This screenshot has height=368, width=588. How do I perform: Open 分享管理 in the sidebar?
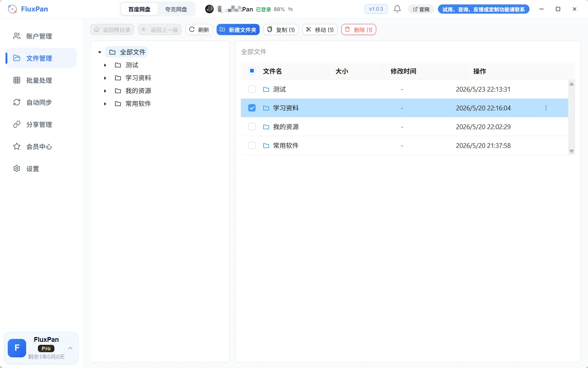[x=42, y=124]
